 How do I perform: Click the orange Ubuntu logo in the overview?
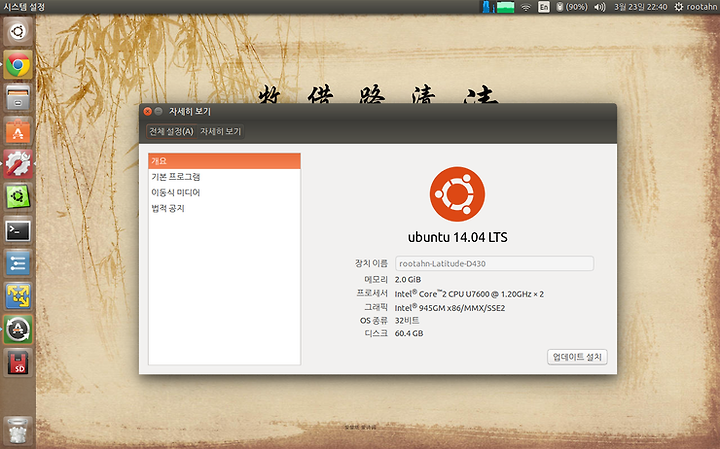(457, 194)
